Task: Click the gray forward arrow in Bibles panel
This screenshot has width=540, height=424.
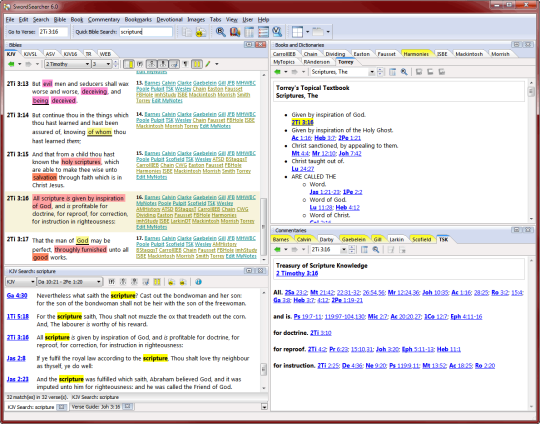Action: [x=29, y=64]
